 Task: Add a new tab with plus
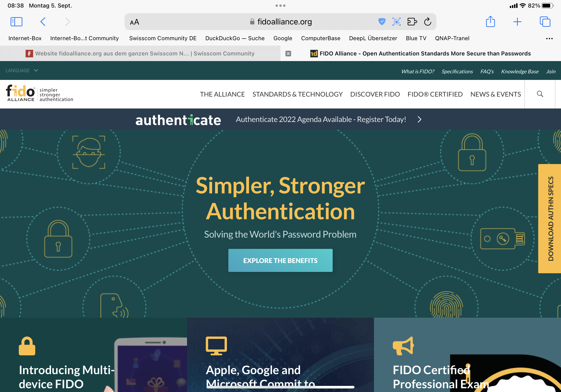(x=517, y=22)
